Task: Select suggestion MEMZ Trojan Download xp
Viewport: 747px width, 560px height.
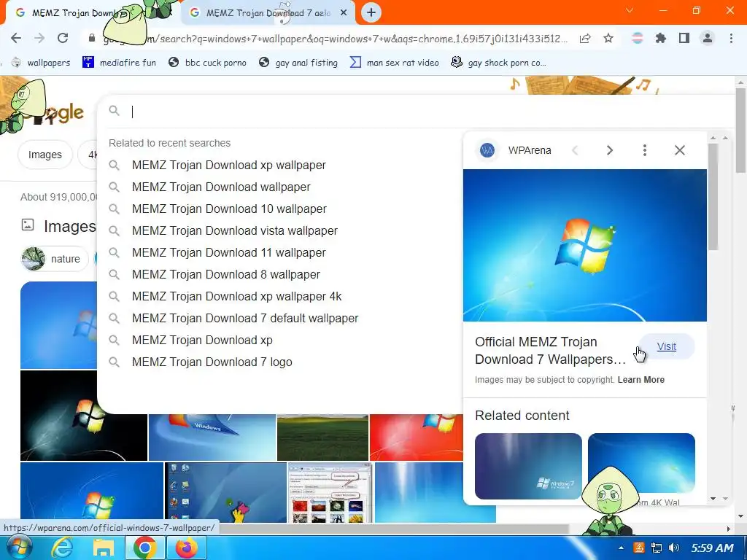Action: click(202, 341)
